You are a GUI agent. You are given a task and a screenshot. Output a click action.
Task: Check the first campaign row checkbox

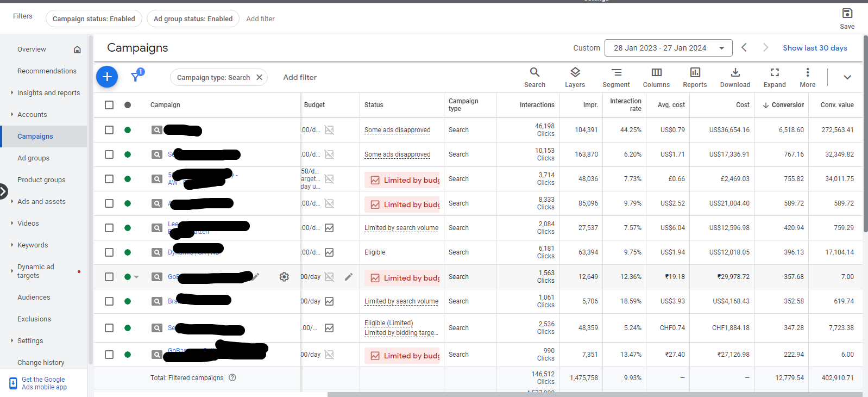click(x=109, y=130)
